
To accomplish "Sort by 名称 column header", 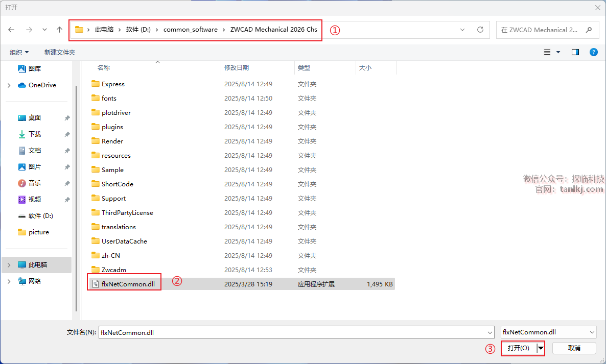I will point(104,67).
